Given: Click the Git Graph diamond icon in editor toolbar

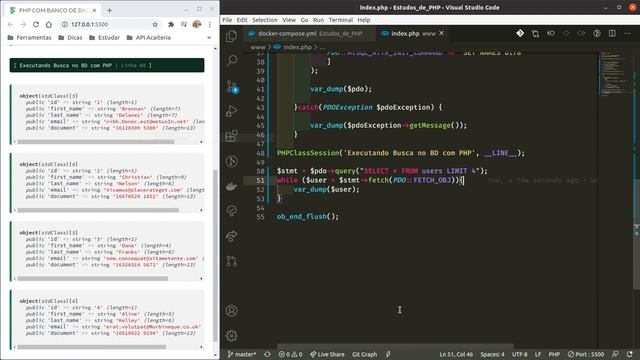Looking at the screenshot, I should point(520,33).
